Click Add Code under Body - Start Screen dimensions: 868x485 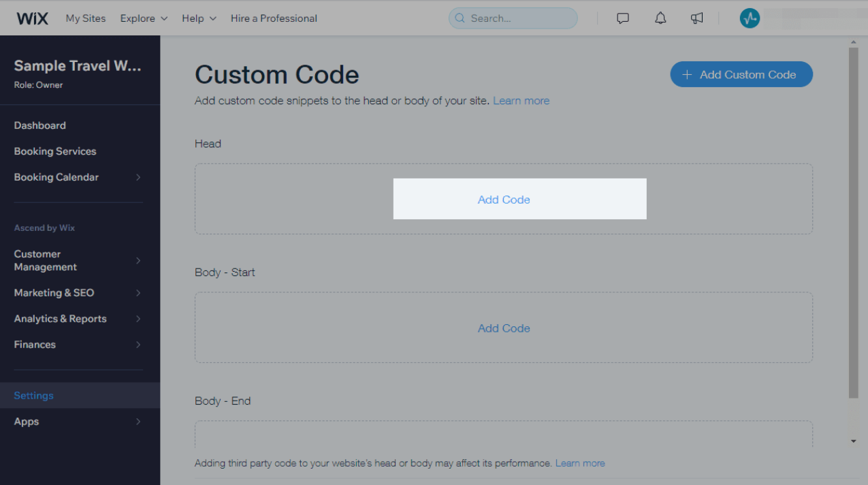coord(504,328)
